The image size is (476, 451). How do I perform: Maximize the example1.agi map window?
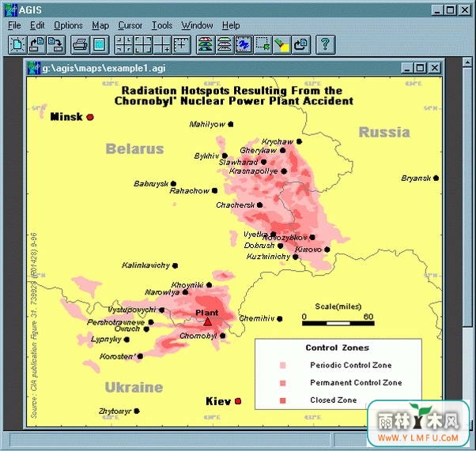pos(421,68)
